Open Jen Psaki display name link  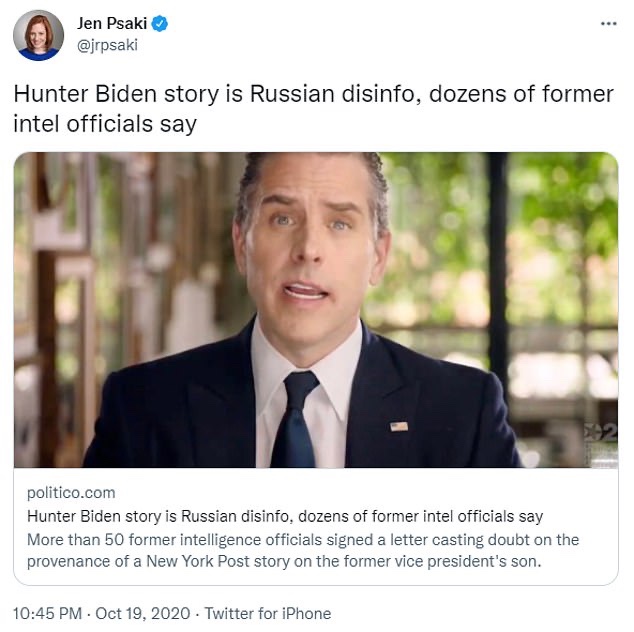click(111, 22)
